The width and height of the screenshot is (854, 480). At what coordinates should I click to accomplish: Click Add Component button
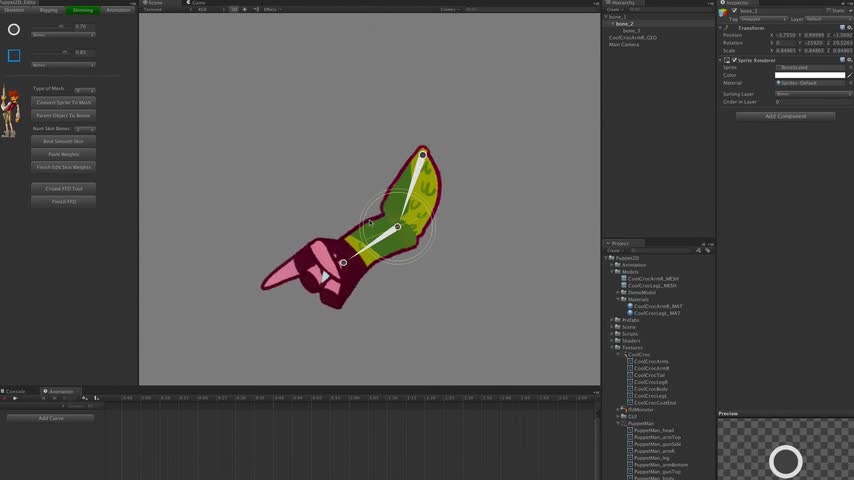click(785, 116)
